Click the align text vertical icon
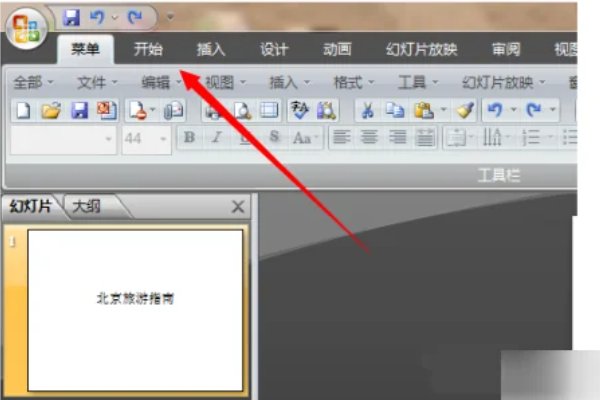 coord(457,138)
